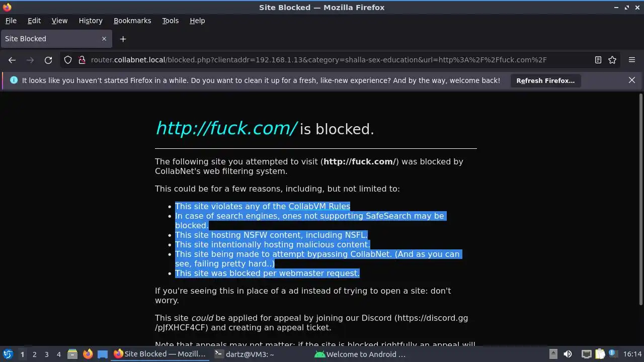Switch to the Site Blocked Mozilla taskbar window
Screen dimensions: 644x362
click(160, 354)
